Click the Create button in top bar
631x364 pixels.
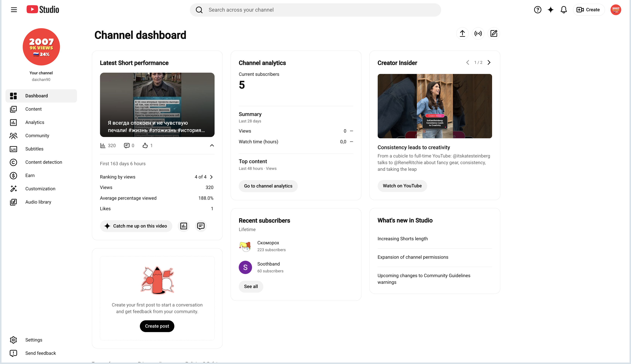tap(589, 10)
